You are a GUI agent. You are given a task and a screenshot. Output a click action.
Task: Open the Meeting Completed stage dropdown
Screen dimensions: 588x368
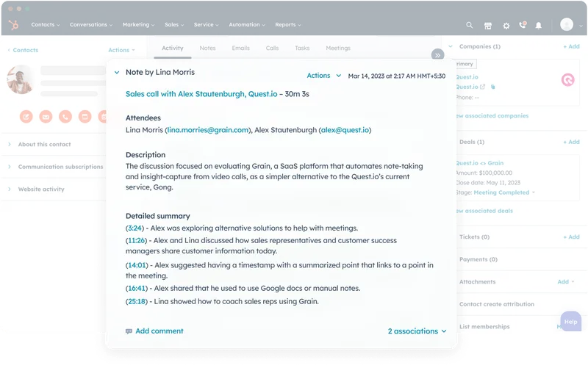coord(504,192)
